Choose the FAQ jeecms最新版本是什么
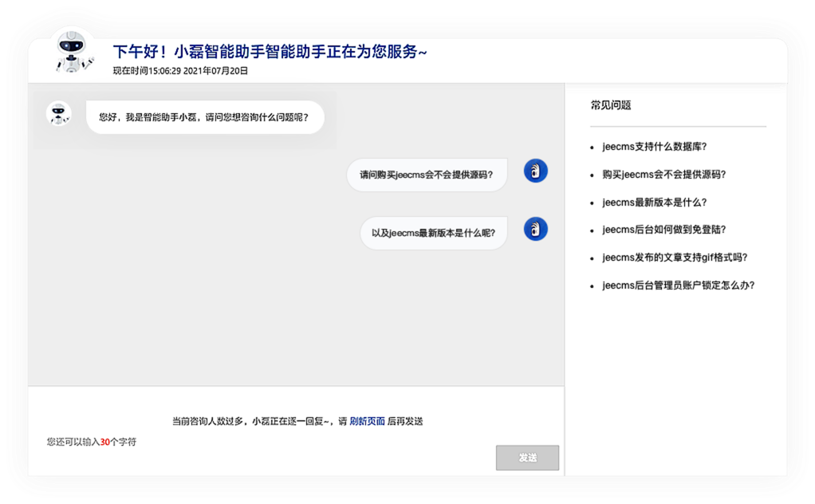This screenshot has width=815, height=504. (x=654, y=203)
